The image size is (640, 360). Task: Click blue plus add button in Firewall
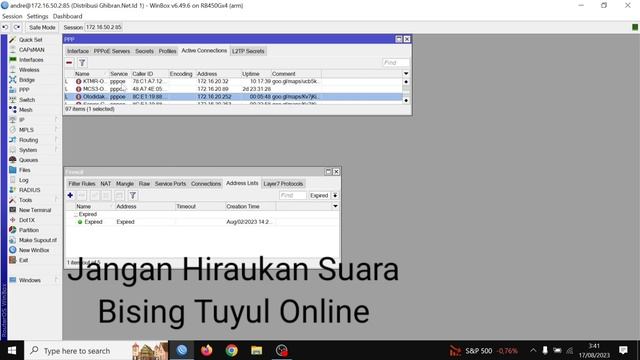(70, 196)
